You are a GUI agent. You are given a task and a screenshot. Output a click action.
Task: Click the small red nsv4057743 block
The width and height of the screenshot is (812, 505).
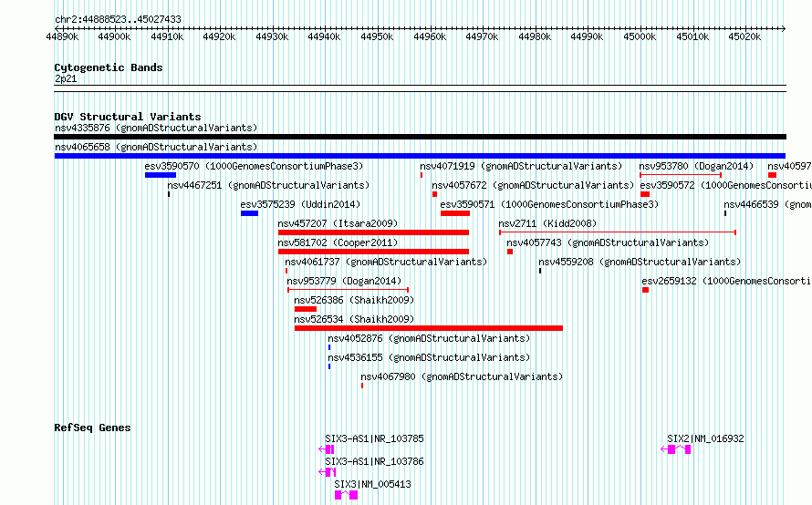(x=510, y=252)
